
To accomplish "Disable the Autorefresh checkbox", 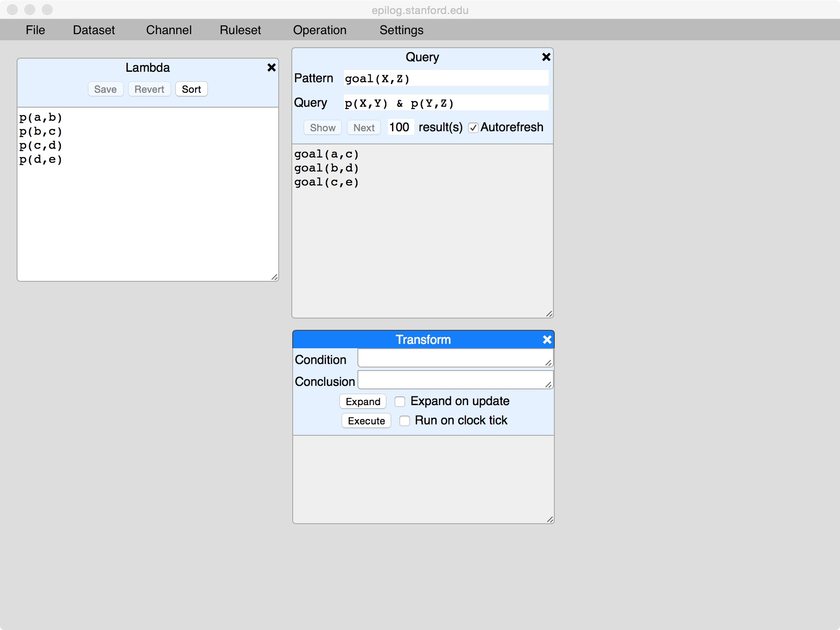I will tap(473, 128).
